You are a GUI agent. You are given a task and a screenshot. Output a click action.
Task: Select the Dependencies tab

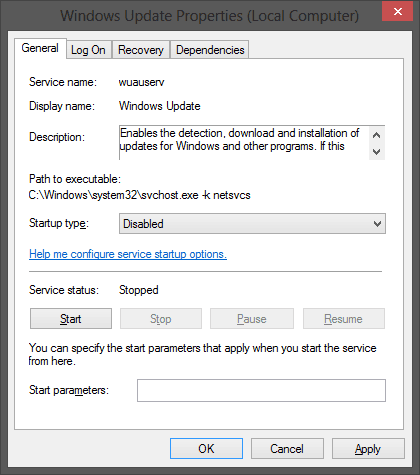[x=210, y=50]
